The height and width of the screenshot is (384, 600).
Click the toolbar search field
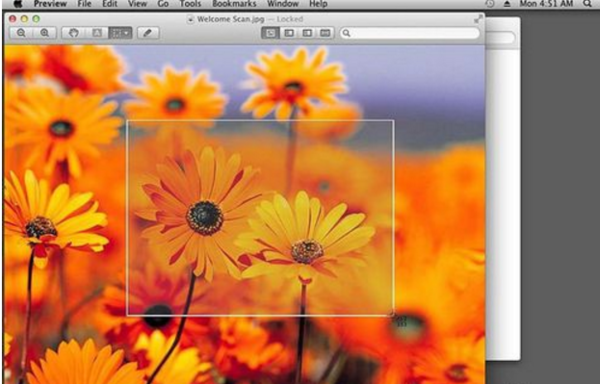409,33
